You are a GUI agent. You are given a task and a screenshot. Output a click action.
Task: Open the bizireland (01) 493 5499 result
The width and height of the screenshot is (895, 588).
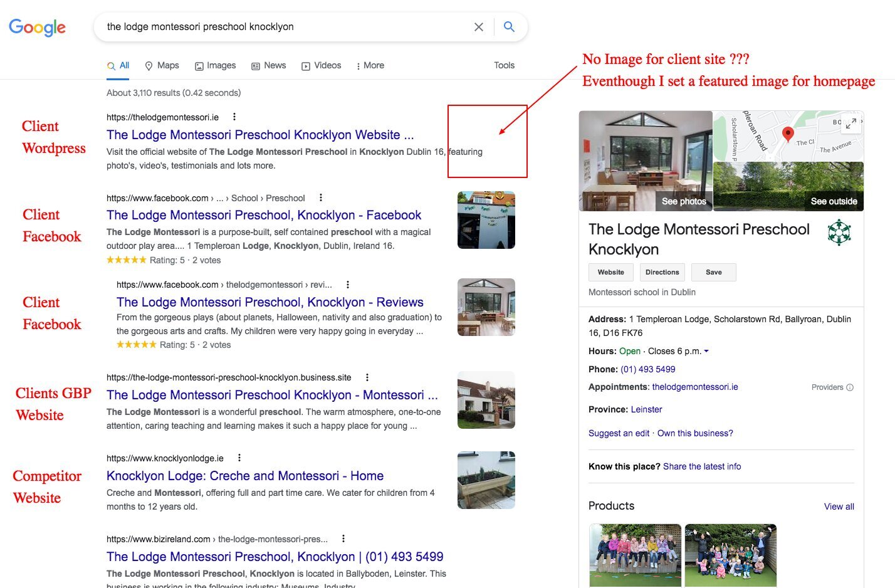tap(275, 557)
